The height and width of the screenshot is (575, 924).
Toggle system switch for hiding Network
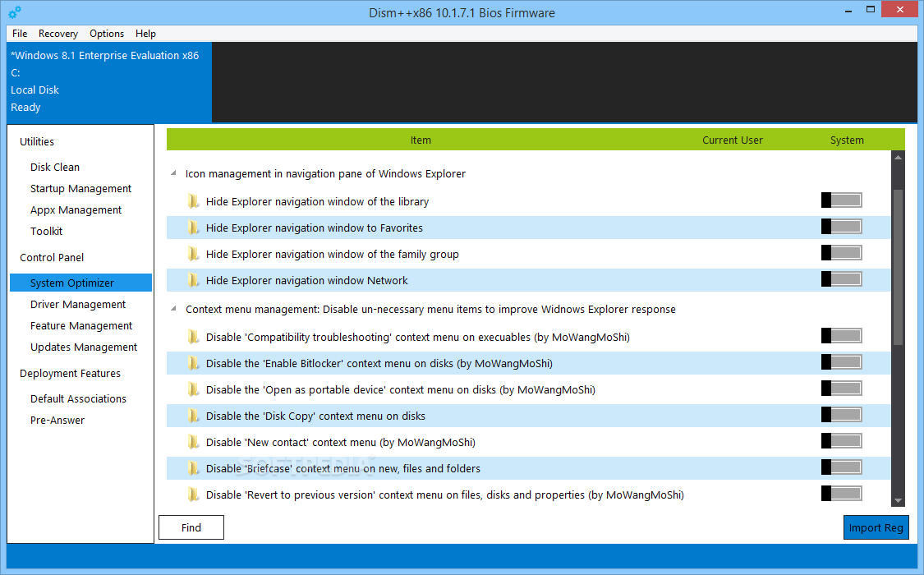click(x=842, y=278)
